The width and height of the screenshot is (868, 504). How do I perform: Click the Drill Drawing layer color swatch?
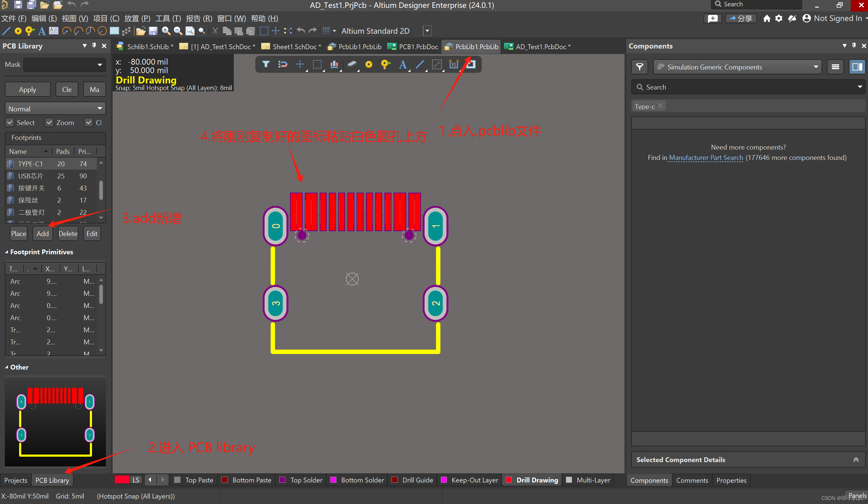[509, 480]
